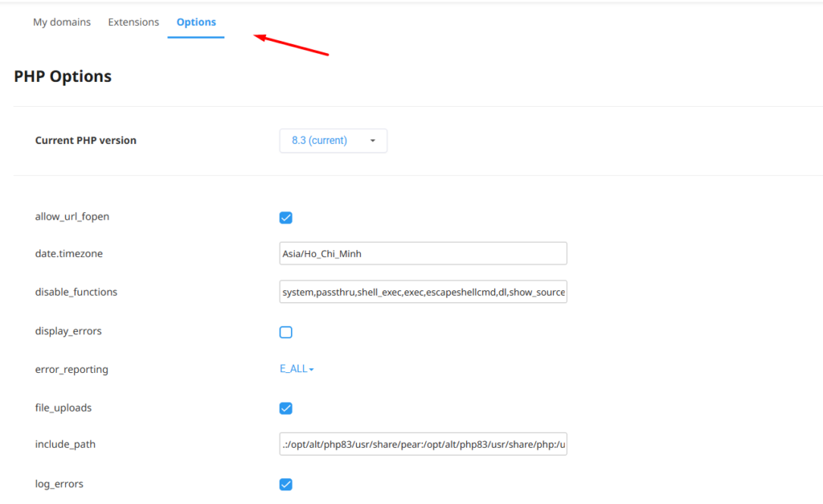The width and height of the screenshot is (823, 504).
Task: Expand the E_ALL error_reporting dropdown
Action: (x=297, y=369)
